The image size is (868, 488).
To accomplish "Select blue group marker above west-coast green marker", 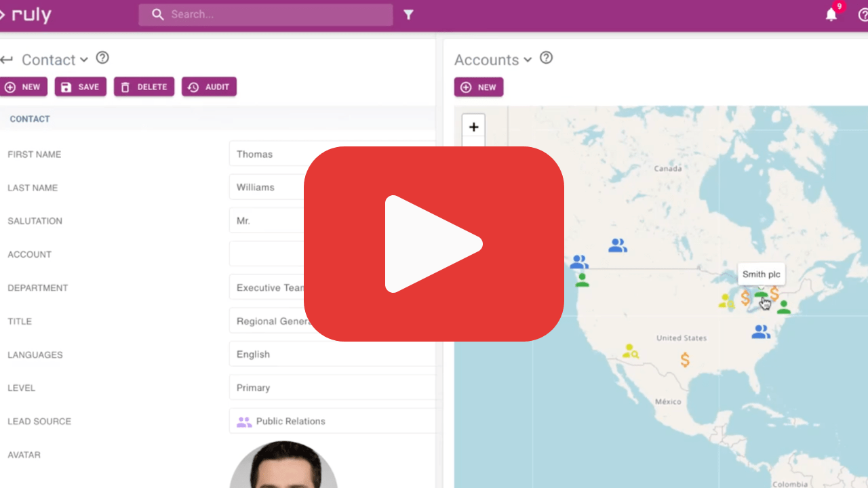I will [578, 262].
